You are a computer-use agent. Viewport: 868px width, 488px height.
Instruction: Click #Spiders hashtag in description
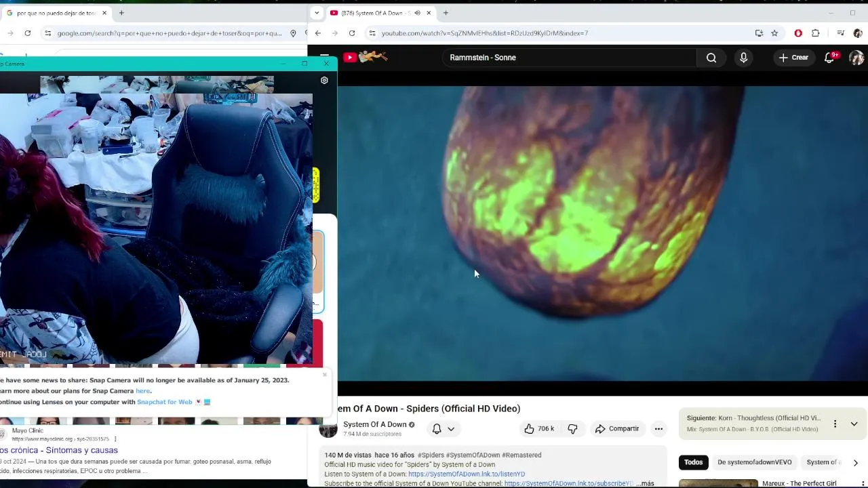pyautogui.click(x=431, y=455)
